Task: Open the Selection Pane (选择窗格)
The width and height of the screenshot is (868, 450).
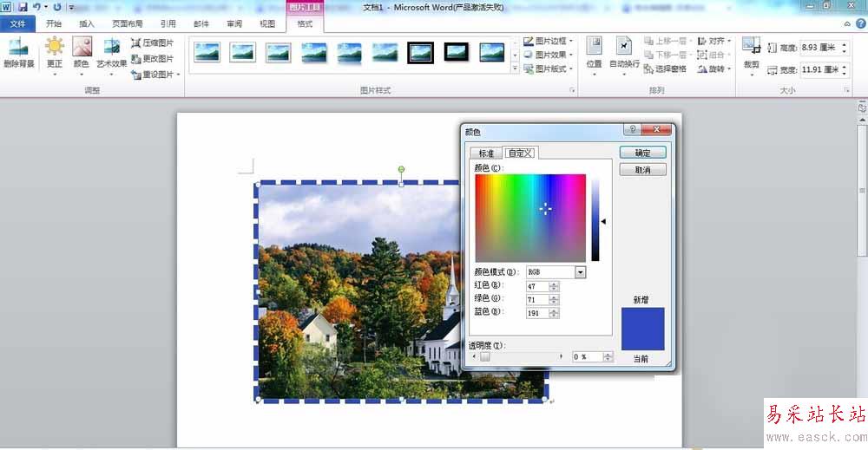Action: (x=666, y=68)
